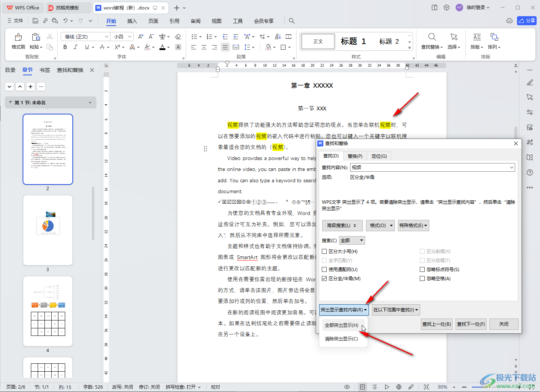This screenshot has width=540, height=392.
Task: Click the Format Painter icon
Action: pos(18,37)
